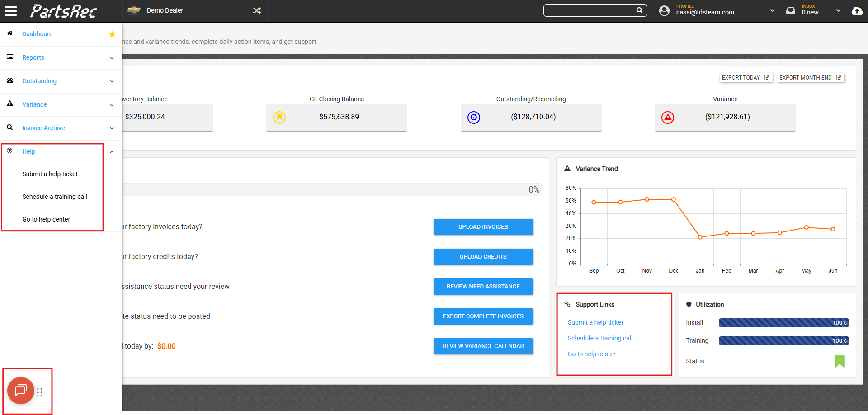The width and height of the screenshot is (868, 415).
Task: Open the red chat bubble widget
Action: pos(21,391)
